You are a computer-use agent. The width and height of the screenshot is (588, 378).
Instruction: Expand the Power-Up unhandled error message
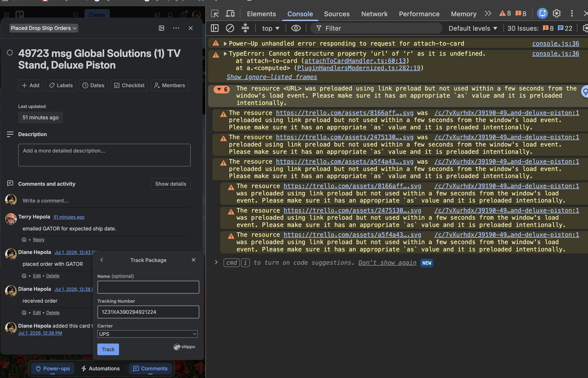(x=225, y=44)
